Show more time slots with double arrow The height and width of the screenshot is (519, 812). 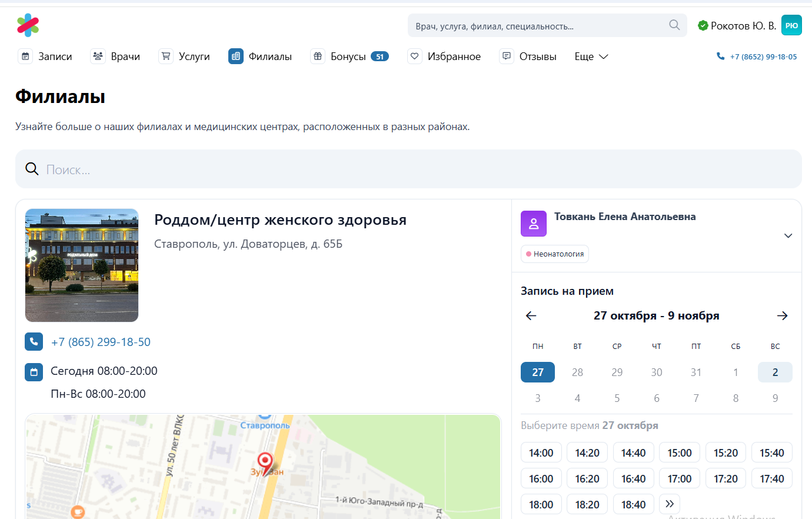pos(670,504)
